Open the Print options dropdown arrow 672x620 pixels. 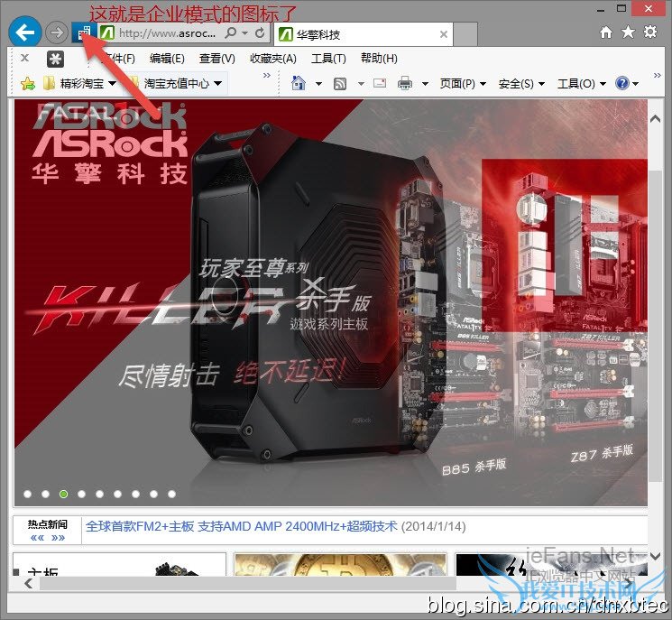pos(425,84)
